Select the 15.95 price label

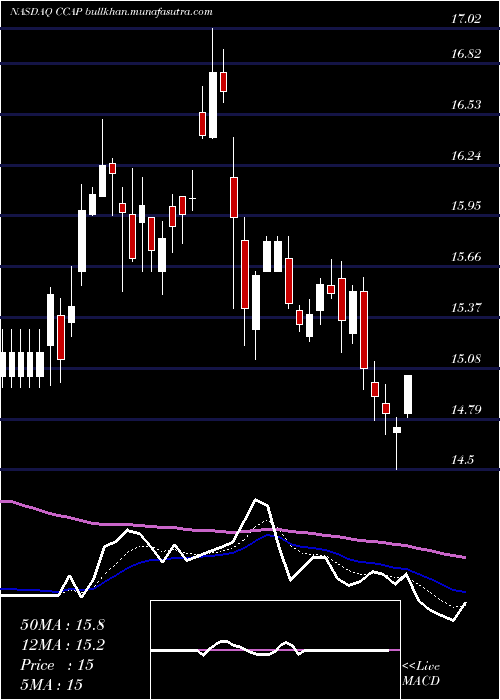[x=466, y=206]
